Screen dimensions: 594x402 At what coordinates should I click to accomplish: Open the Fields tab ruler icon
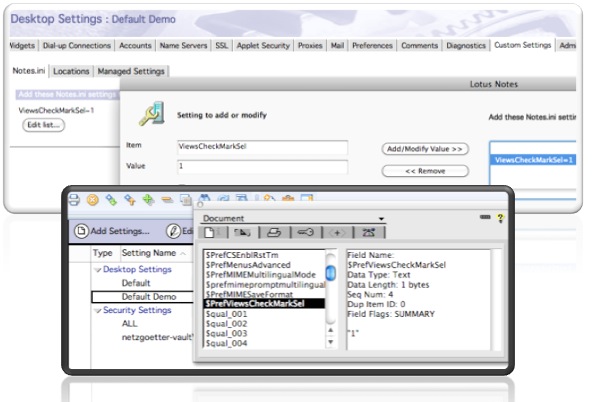pyautogui.click(x=242, y=232)
